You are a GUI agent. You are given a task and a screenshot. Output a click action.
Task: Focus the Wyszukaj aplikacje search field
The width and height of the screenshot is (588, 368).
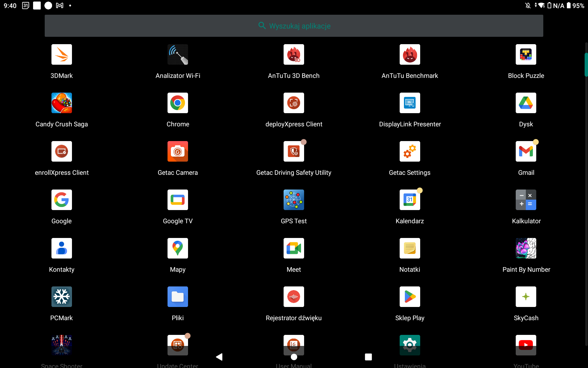[294, 26]
